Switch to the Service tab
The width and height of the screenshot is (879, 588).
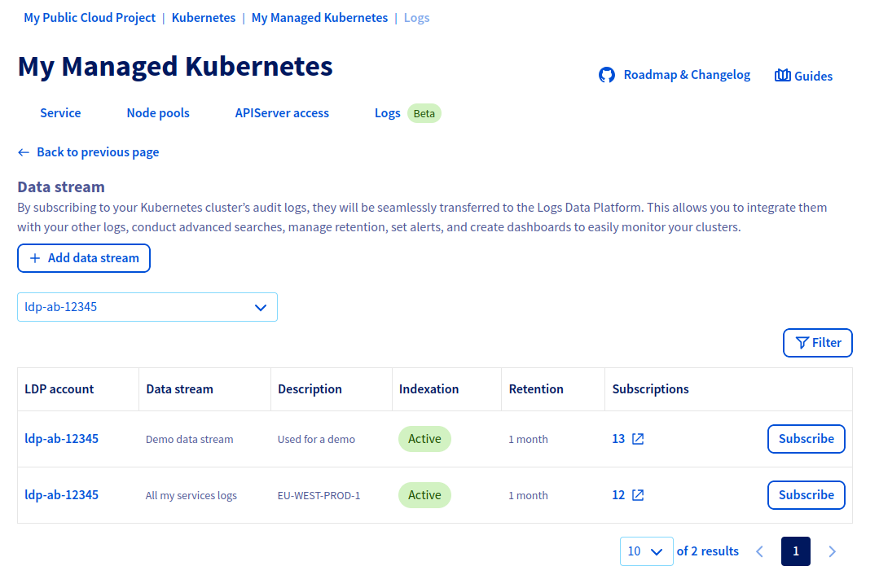(x=59, y=113)
